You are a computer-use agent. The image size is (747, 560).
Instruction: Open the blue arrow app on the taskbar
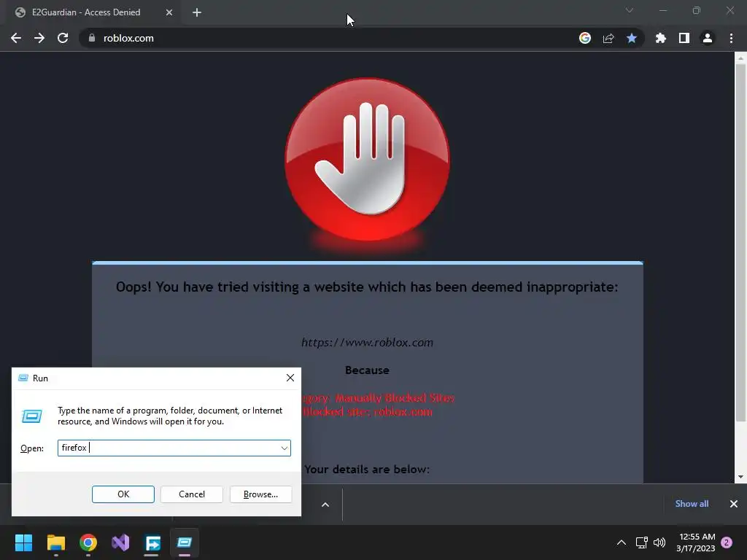pyautogui.click(x=152, y=542)
